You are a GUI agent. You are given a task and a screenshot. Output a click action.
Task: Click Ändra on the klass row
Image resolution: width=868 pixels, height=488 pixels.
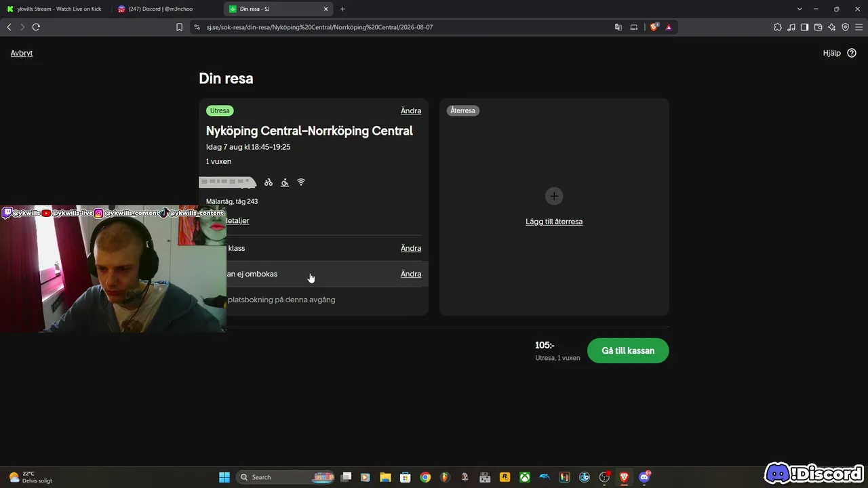(x=411, y=248)
